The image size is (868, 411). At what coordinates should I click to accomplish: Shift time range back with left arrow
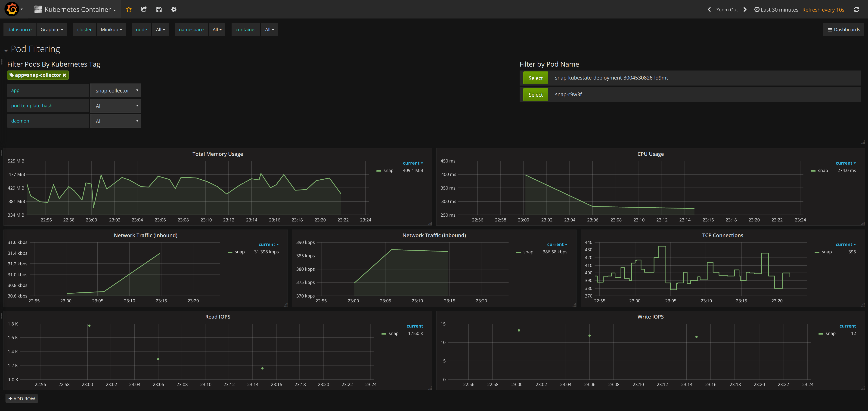709,9
